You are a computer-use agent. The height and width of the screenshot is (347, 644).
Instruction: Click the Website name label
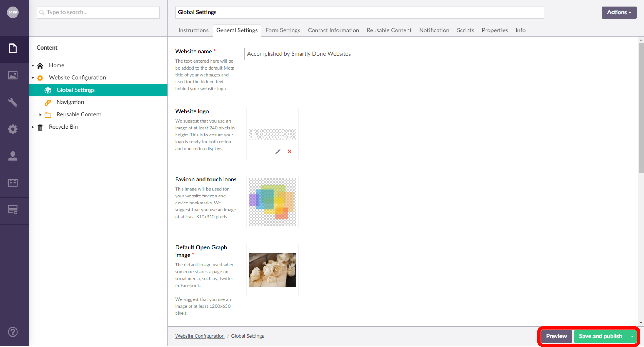coord(193,51)
